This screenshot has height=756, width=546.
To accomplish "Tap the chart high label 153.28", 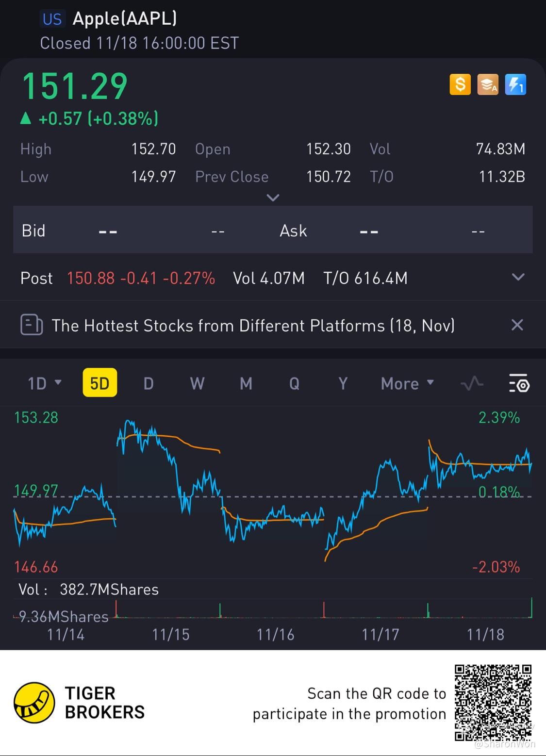I will pos(36,417).
